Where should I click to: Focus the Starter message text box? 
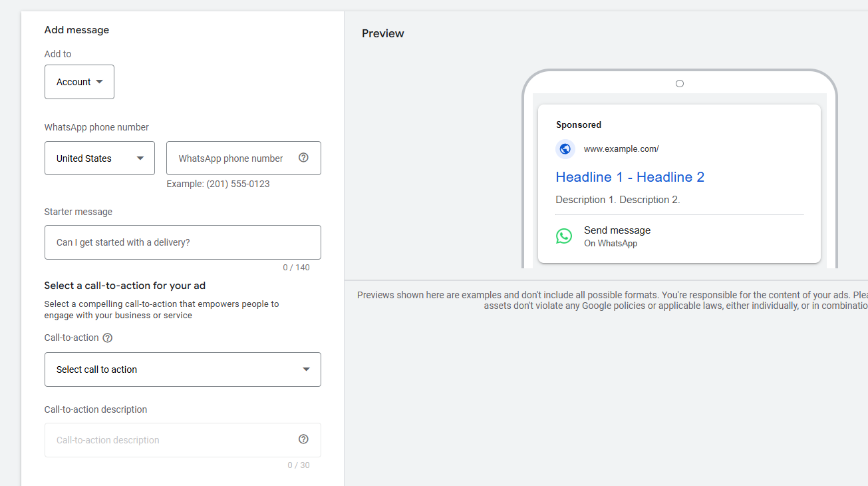pyautogui.click(x=182, y=242)
